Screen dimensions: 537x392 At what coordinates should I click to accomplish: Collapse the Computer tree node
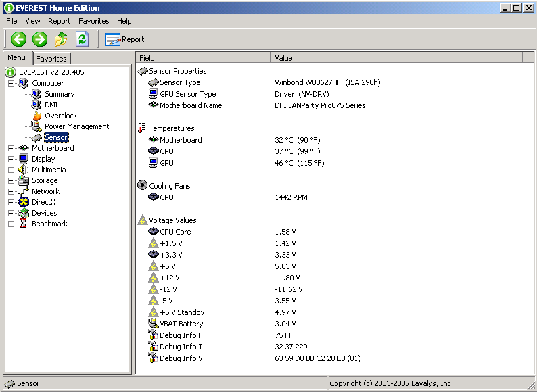click(11, 83)
